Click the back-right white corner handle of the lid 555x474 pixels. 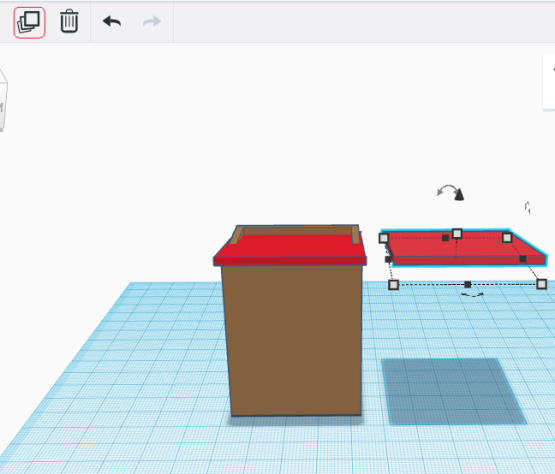tap(507, 237)
